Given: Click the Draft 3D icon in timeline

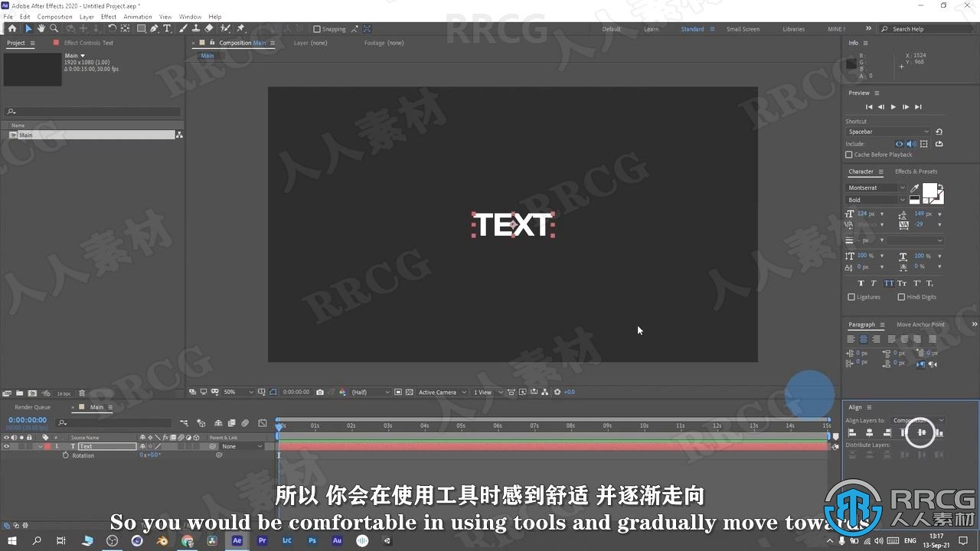Looking at the screenshot, I should (201, 422).
